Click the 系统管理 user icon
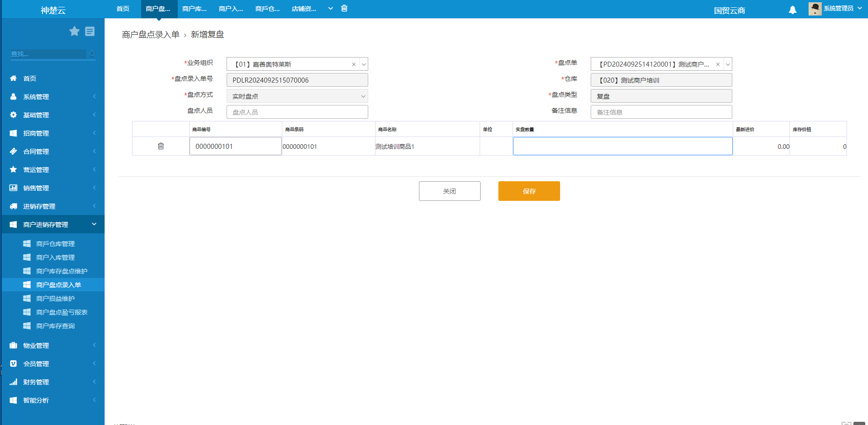The image size is (868, 425). (x=13, y=96)
